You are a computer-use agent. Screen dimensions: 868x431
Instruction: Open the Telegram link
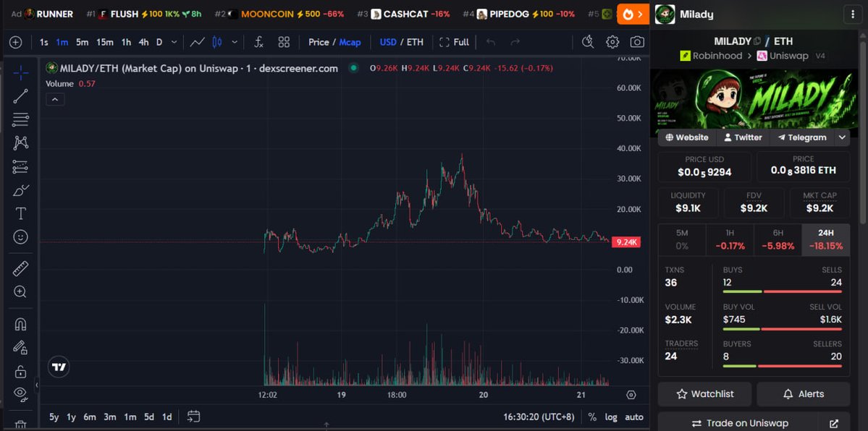[x=802, y=137]
